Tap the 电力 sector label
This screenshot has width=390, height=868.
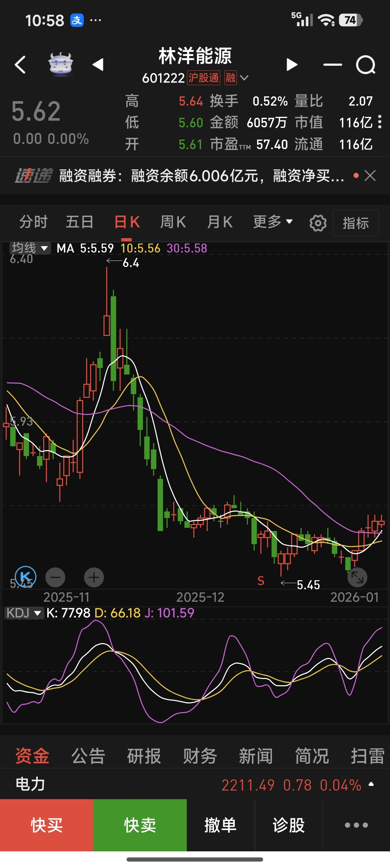(30, 784)
